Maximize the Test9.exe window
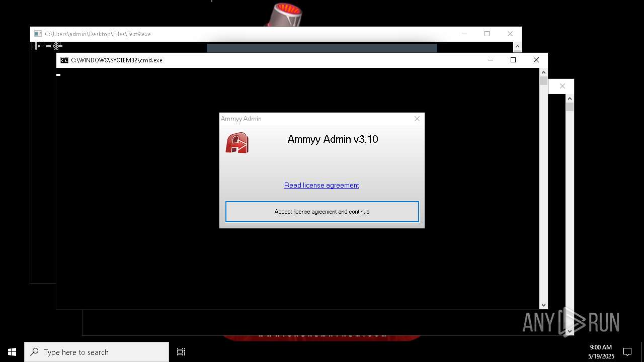 click(x=487, y=34)
